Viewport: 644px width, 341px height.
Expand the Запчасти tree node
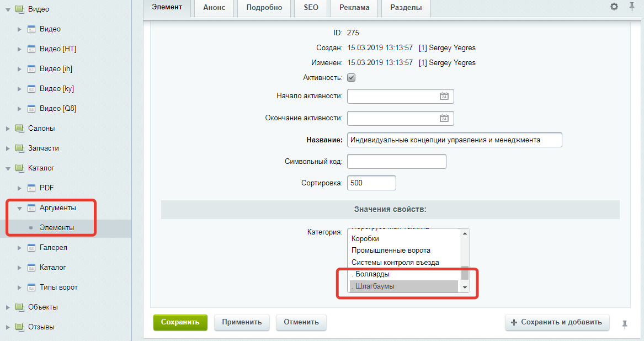pyautogui.click(x=8, y=148)
